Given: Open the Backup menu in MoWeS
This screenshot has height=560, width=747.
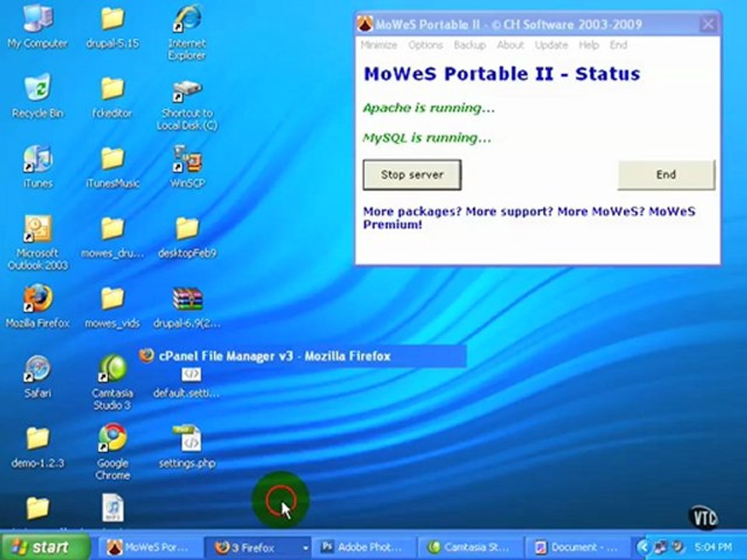Looking at the screenshot, I should pyautogui.click(x=470, y=45).
